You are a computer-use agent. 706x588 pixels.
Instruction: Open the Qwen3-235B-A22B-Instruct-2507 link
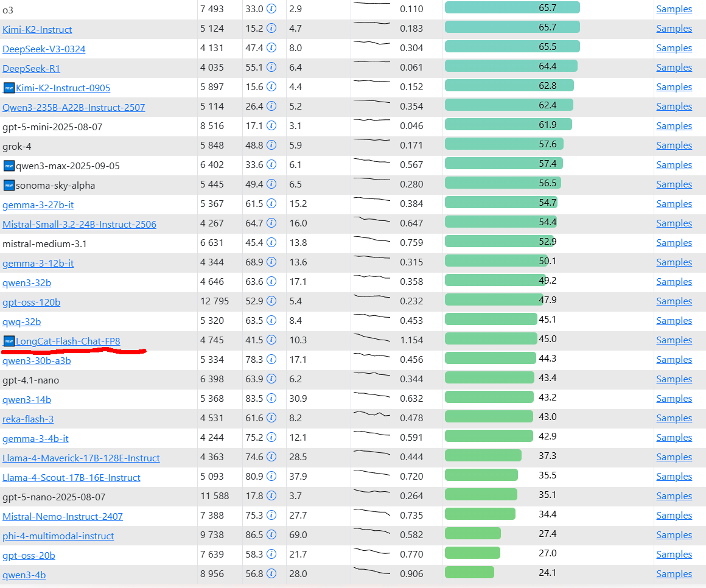point(74,108)
